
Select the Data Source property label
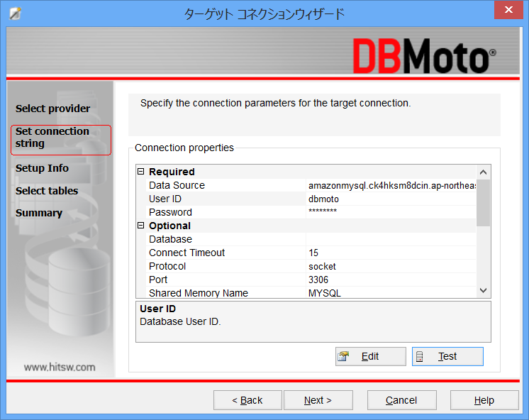coord(177,185)
